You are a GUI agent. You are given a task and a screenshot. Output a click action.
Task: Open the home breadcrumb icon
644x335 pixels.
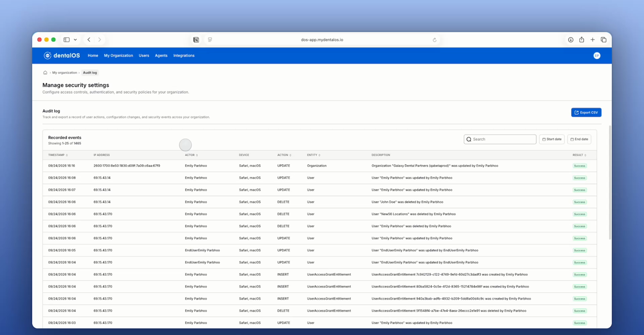click(x=45, y=73)
